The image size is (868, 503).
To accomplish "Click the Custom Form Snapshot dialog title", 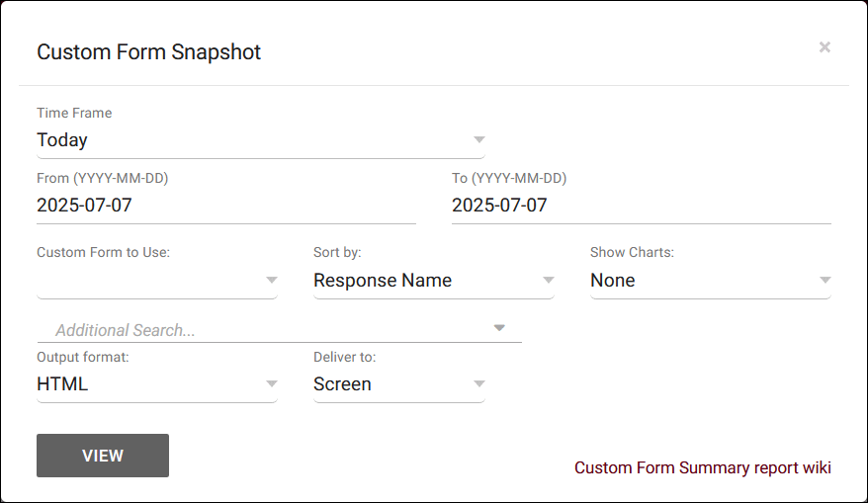I will click(149, 52).
